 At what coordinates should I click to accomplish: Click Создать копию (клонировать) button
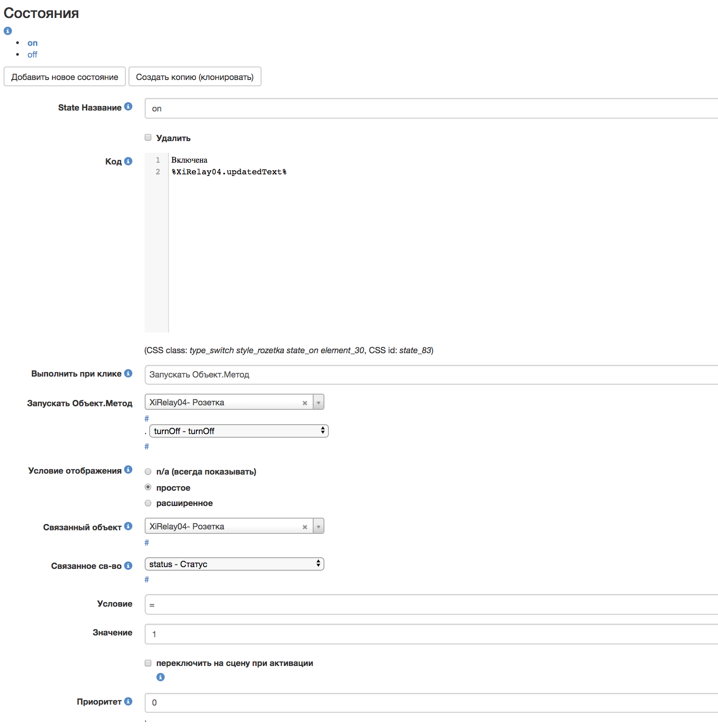pyautogui.click(x=195, y=77)
